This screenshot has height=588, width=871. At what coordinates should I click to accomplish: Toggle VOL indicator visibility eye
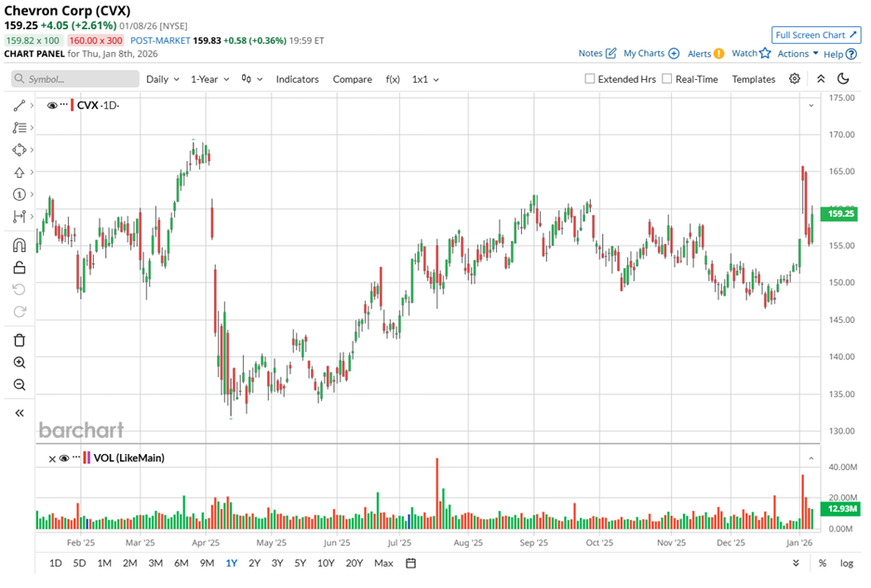coord(64,458)
